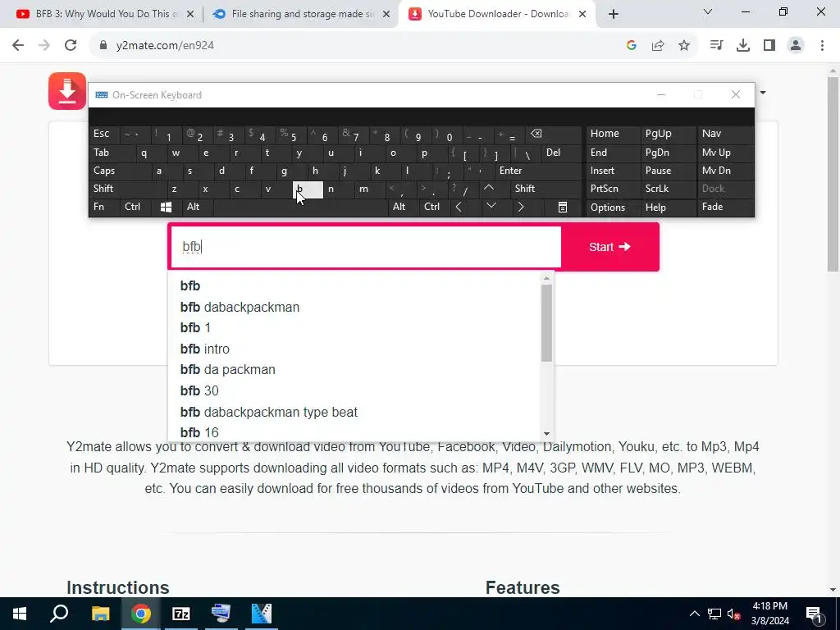Click the context menu key on On-Screen Keyboard
Screen dimensions: 840x630
click(563, 207)
